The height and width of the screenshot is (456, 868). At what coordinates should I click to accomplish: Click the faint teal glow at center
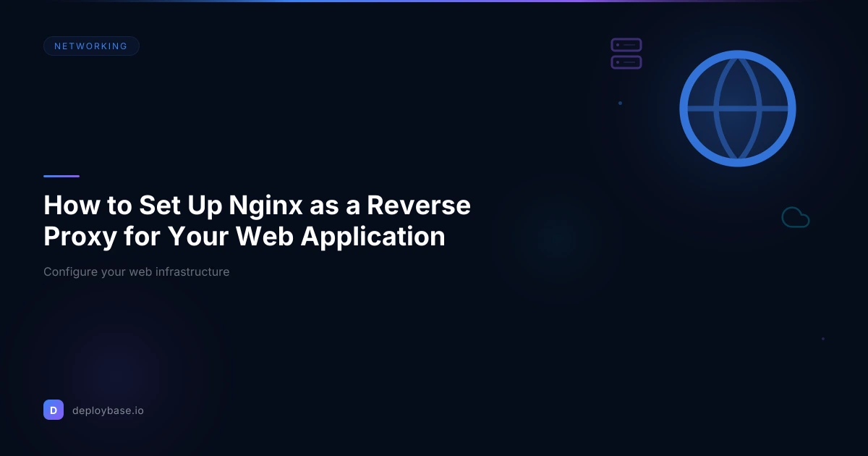(556, 237)
